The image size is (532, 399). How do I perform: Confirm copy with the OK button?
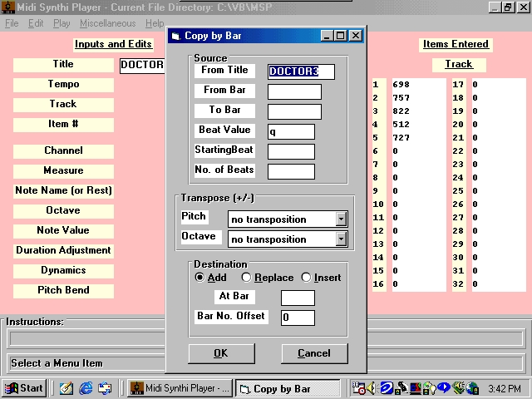point(221,353)
